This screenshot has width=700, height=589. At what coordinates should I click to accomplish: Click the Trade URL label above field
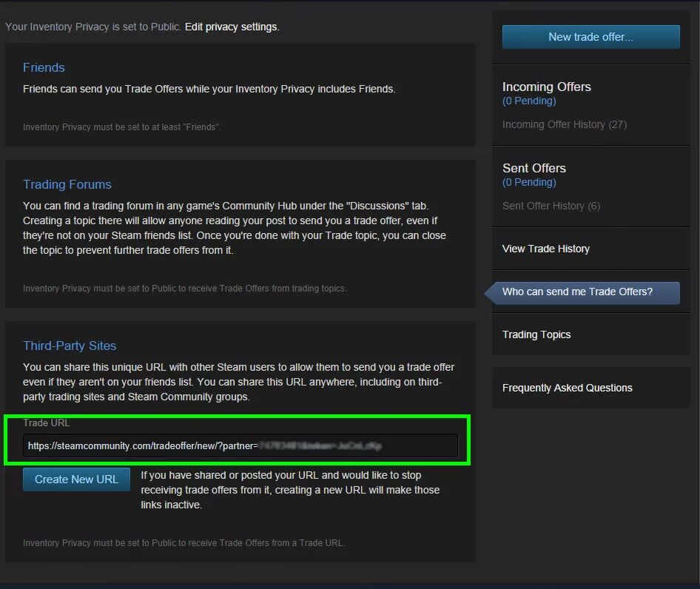47,423
